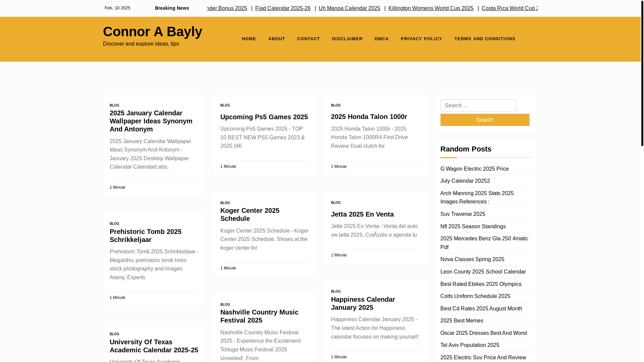Open Killington Womens World Cup 2025 link
Image resolution: width=644 pixels, height=362 pixels.
[x=431, y=8]
